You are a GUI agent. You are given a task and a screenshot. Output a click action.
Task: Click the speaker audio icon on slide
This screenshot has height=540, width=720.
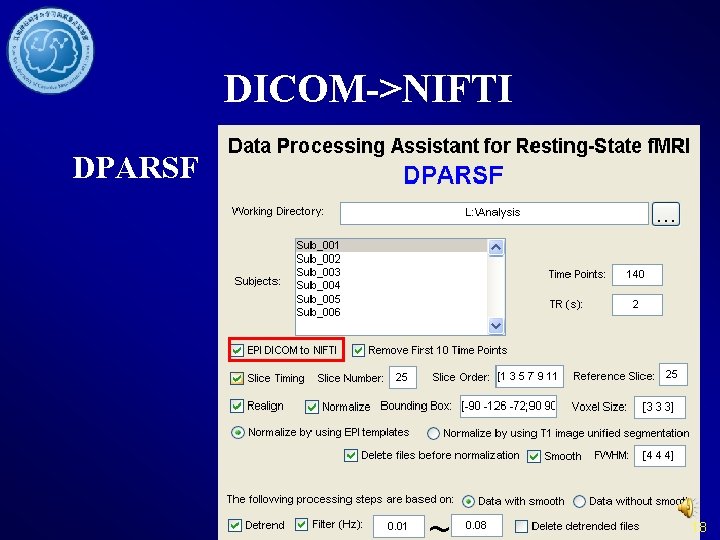686,507
